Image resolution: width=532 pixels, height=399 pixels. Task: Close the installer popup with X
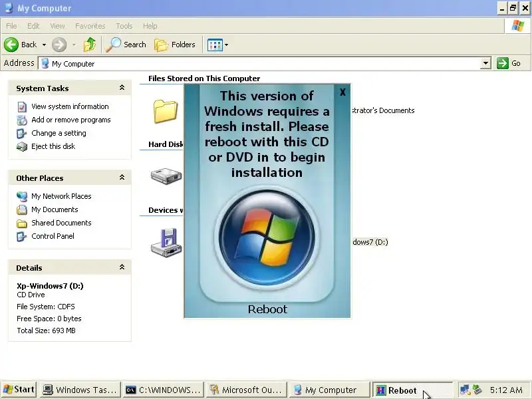point(342,92)
